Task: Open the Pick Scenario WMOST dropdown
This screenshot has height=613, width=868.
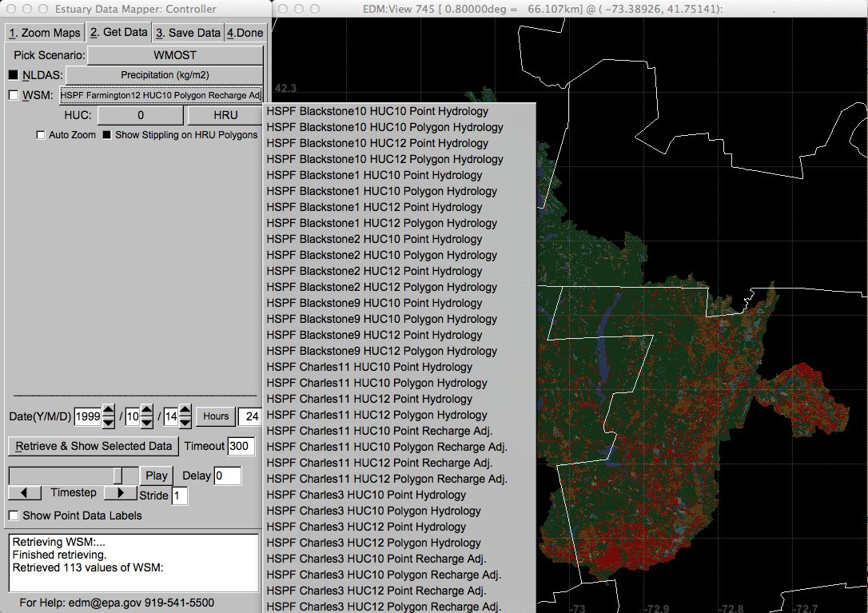Action: click(175, 55)
